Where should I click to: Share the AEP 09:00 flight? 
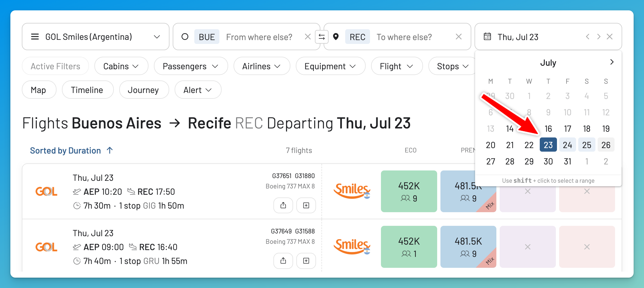click(x=283, y=261)
